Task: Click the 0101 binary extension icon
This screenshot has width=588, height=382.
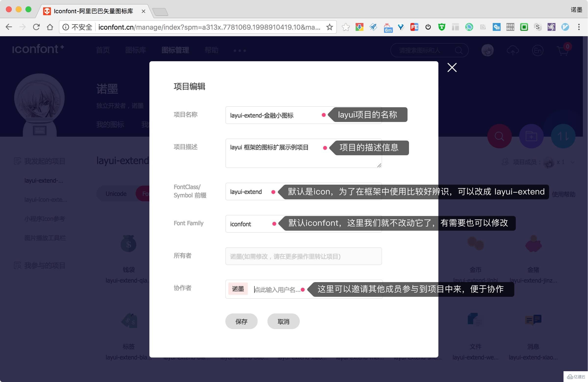Action: pos(510,27)
